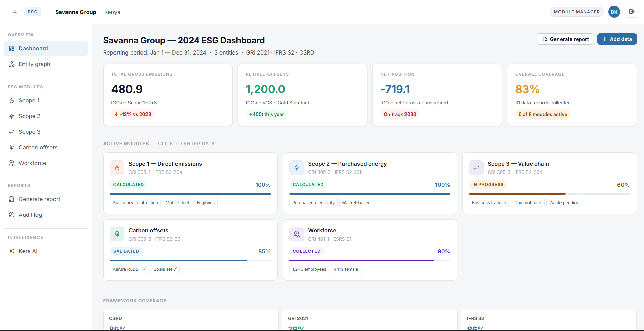This screenshot has width=644, height=331.
Task: Click the Market-based tag
Action: click(356, 202)
